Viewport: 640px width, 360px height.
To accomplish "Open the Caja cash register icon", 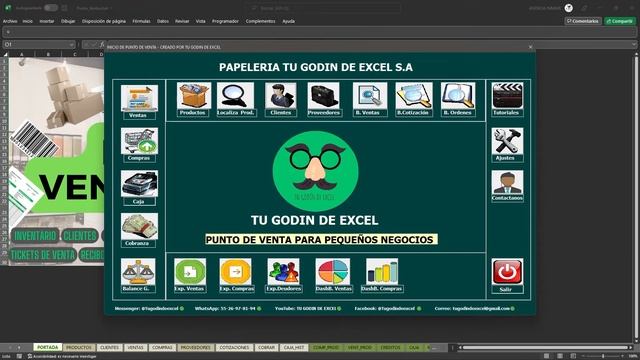I will tap(139, 184).
